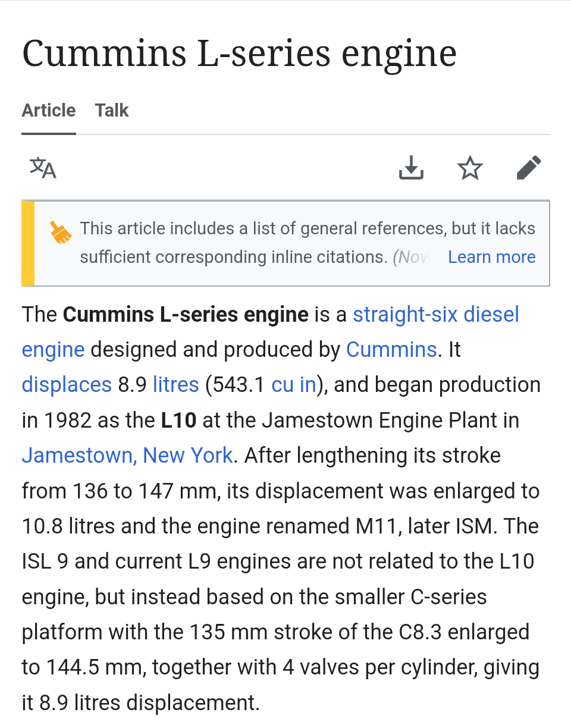Follow the straight-six diesel link
This screenshot has width=571, height=728.
tap(436, 315)
